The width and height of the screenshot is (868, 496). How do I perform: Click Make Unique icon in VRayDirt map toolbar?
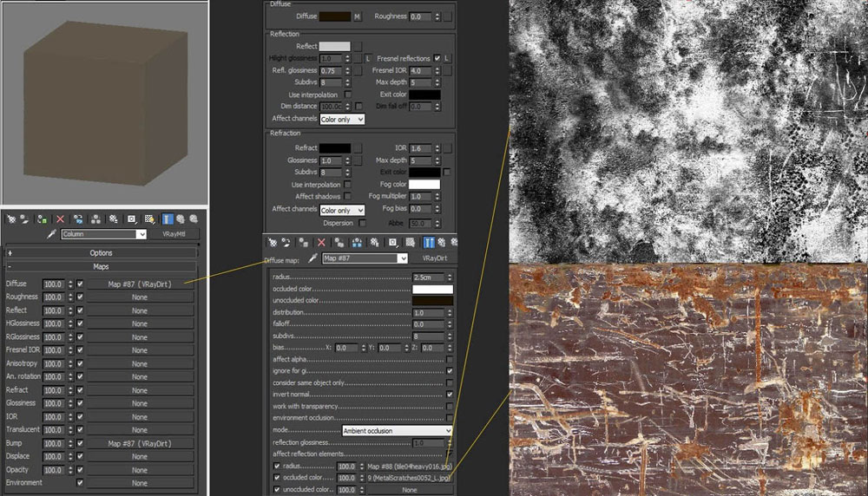[x=356, y=243]
